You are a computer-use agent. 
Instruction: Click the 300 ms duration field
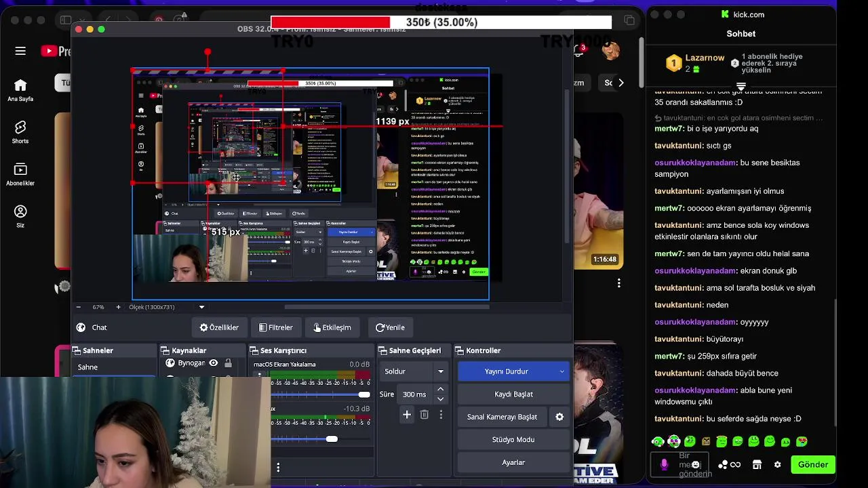(x=415, y=394)
